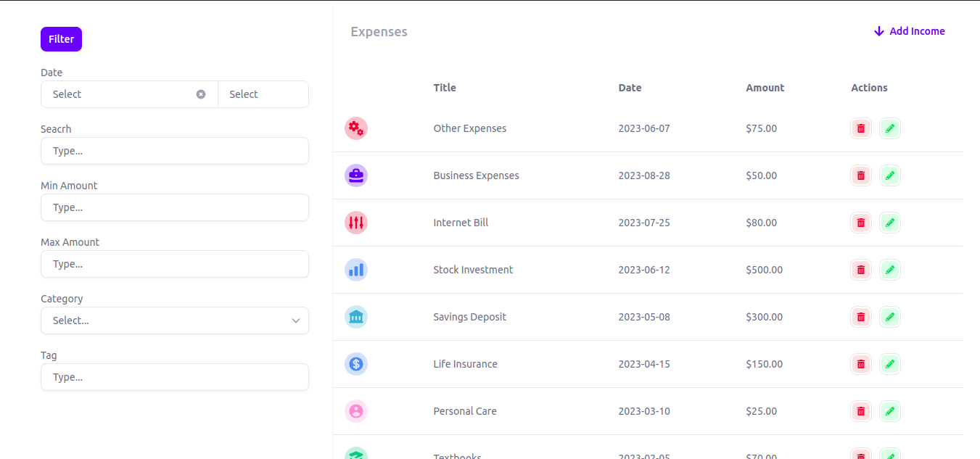This screenshot has width=980, height=459.
Task: Focus the Tag input field
Action: click(x=175, y=377)
